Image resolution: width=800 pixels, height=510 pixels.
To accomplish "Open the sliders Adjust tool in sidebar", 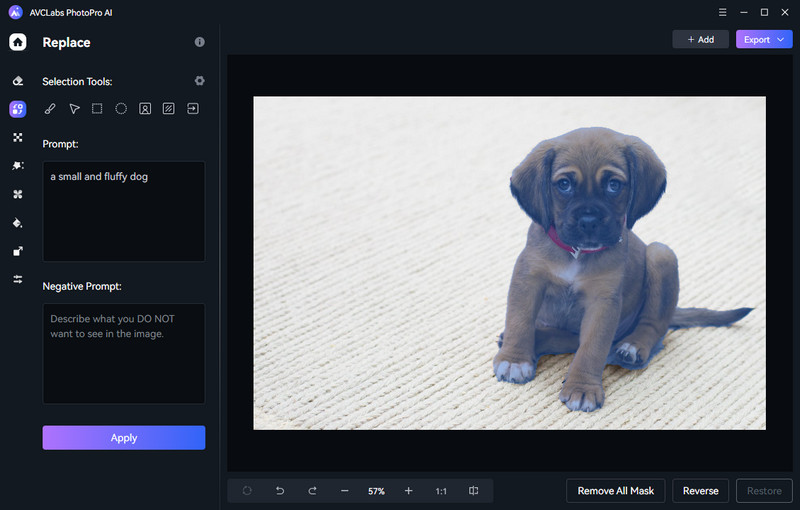I will tap(18, 279).
